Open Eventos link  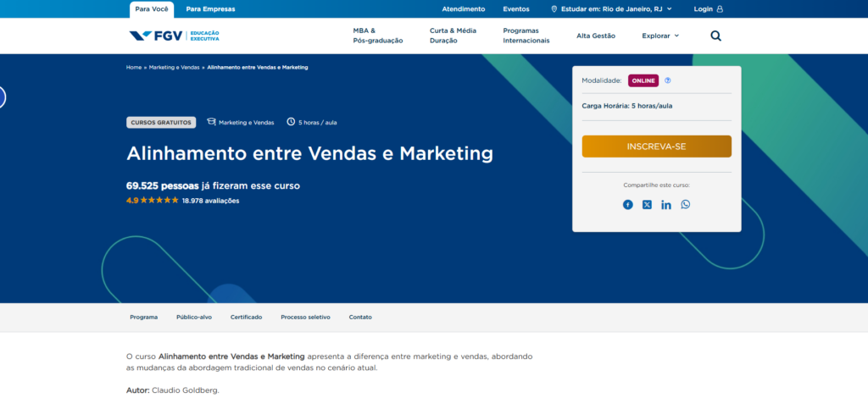516,8
